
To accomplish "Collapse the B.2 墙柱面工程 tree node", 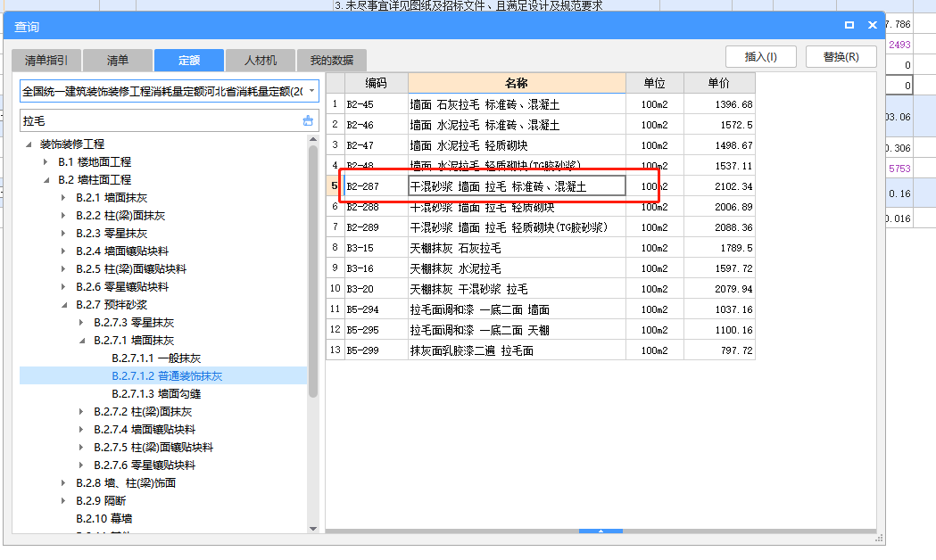I will 46,180.
